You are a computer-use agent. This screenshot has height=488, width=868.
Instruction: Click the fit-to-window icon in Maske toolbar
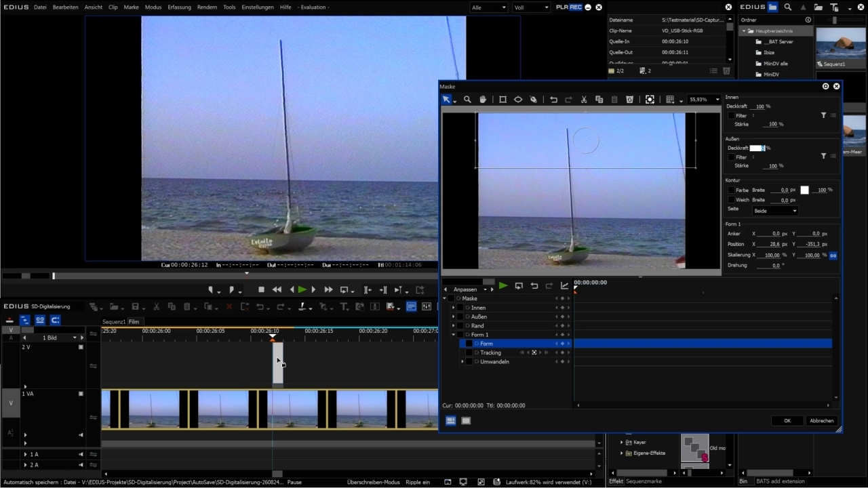click(x=650, y=100)
